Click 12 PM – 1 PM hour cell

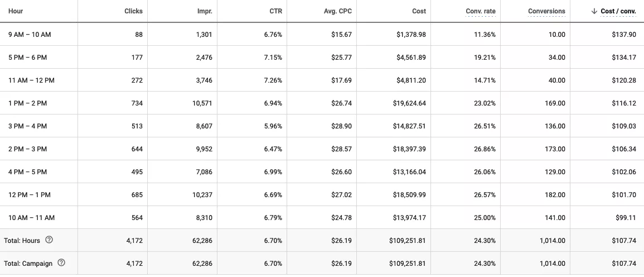[29, 195]
